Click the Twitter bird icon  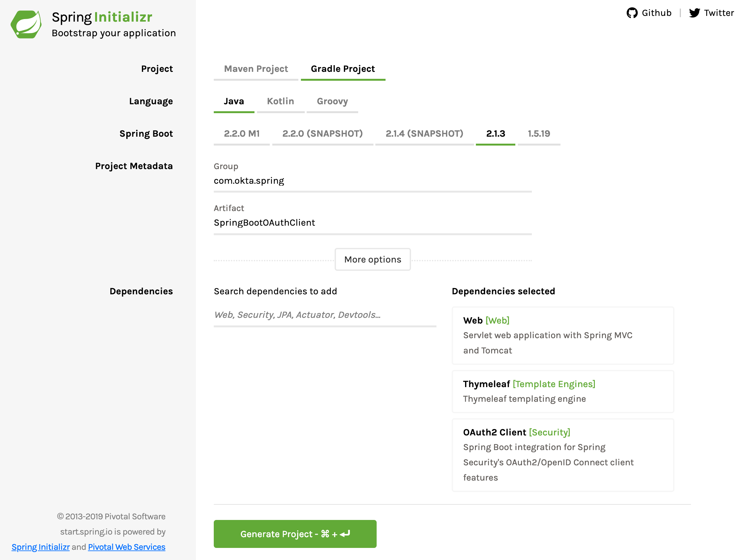pos(694,13)
